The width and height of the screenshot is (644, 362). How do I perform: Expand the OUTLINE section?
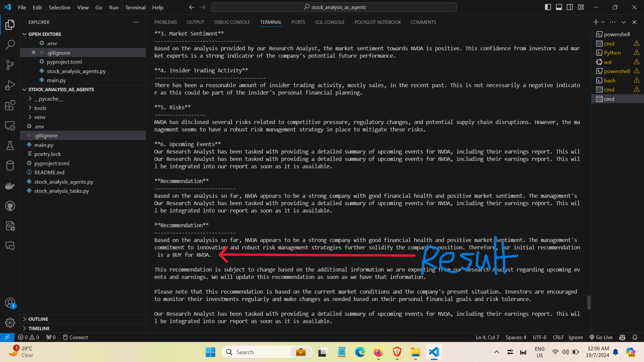[38, 319]
